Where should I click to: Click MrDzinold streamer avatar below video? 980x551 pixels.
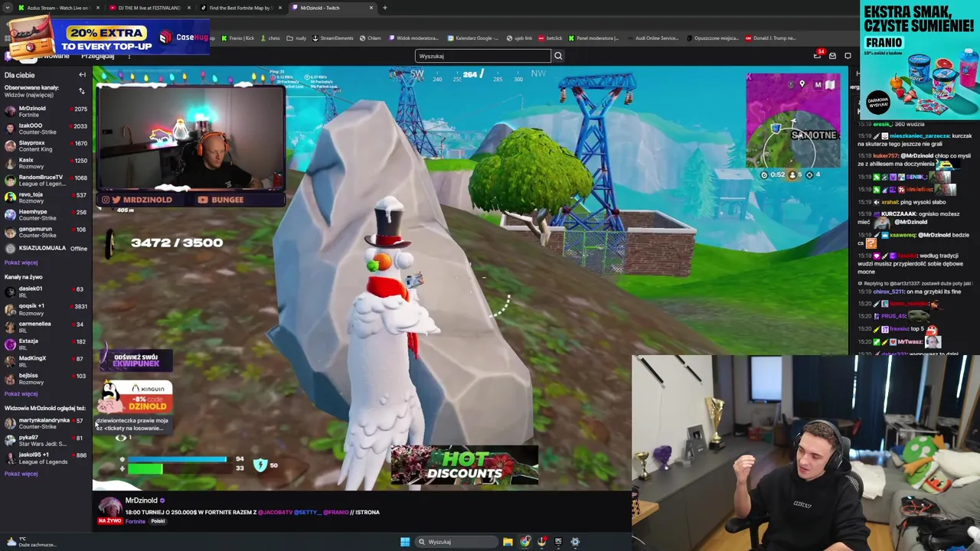[x=109, y=507]
